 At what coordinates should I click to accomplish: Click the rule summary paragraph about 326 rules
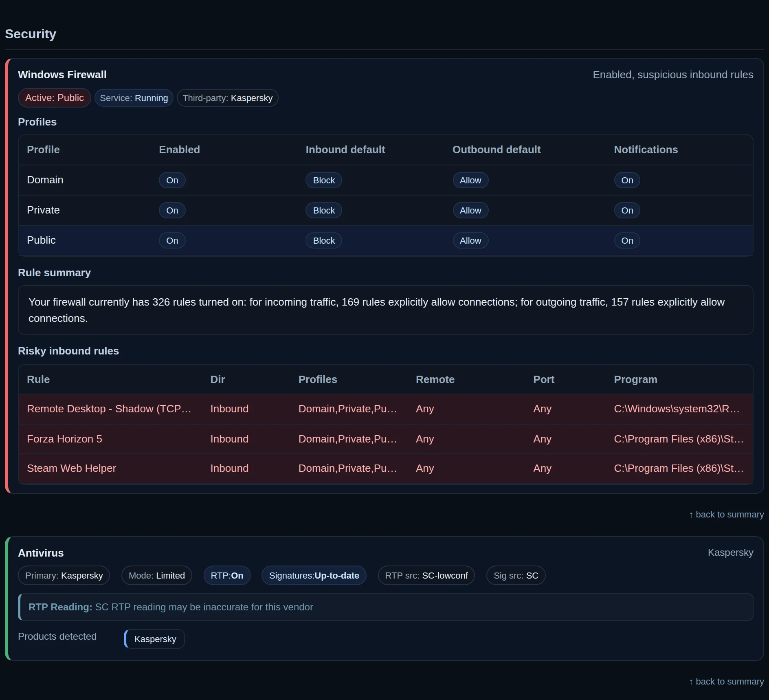(385, 310)
